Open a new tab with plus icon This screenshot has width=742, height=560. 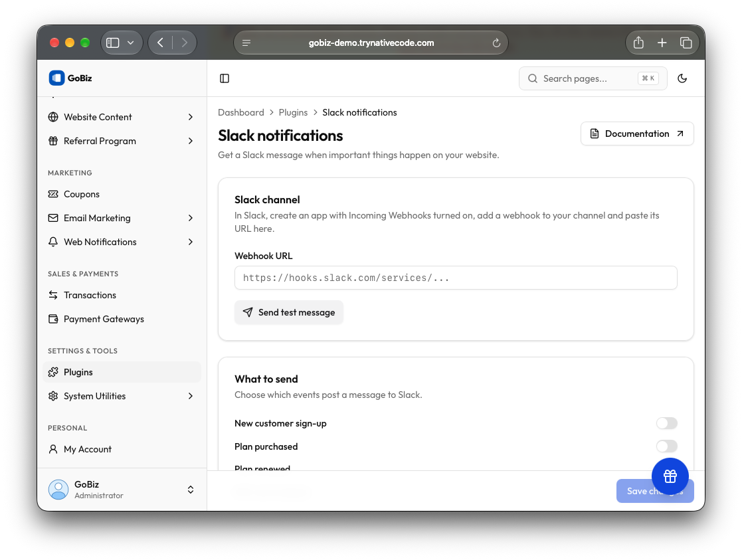coord(662,43)
